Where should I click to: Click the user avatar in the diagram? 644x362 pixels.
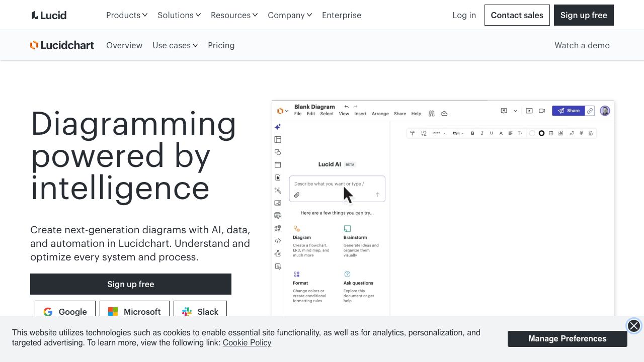(605, 111)
